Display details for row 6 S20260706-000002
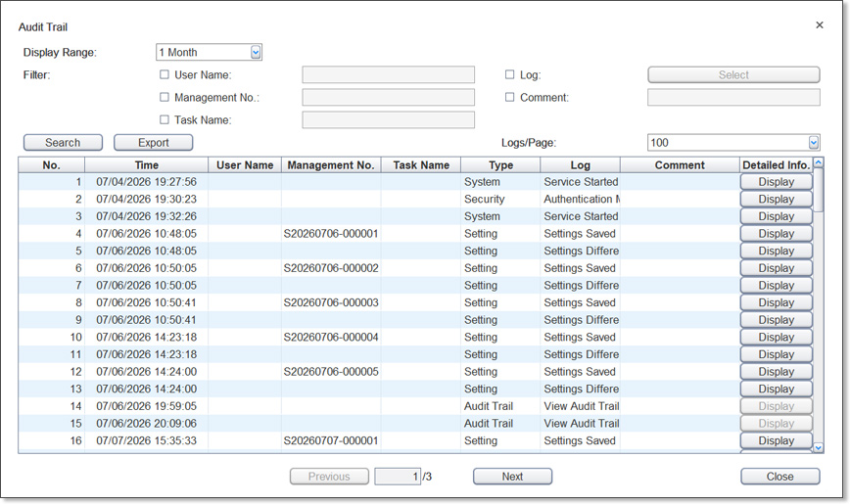850x504 pixels. coord(777,268)
